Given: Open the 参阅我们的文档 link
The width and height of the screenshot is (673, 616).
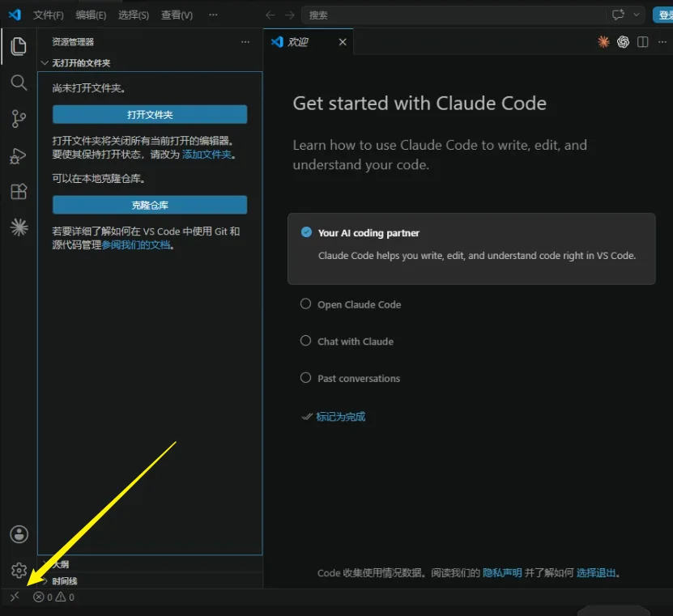Looking at the screenshot, I should [135, 245].
